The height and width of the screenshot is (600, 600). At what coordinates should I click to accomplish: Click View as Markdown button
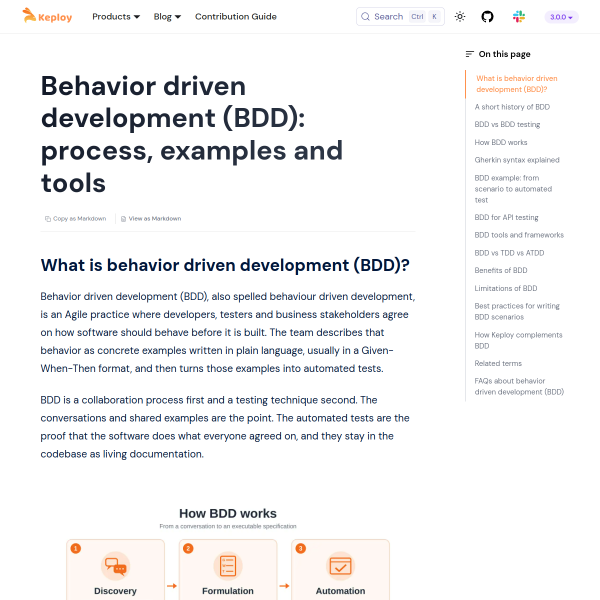coord(151,218)
